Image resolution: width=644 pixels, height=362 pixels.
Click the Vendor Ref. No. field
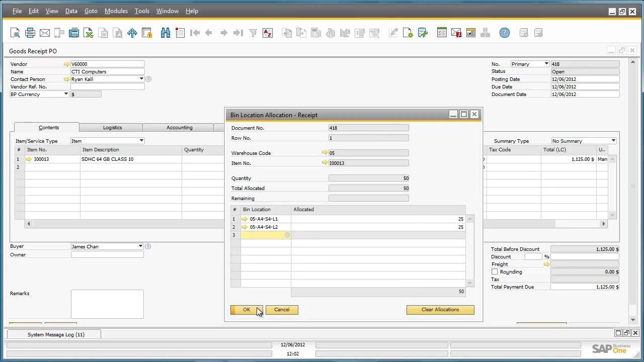pyautogui.click(x=107, y=86)
